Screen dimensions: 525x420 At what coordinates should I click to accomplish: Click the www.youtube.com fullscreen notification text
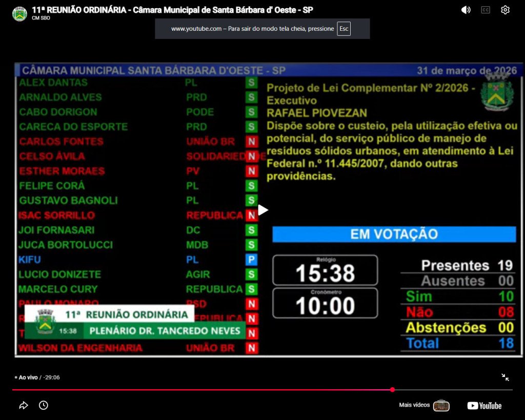[252, 29]
